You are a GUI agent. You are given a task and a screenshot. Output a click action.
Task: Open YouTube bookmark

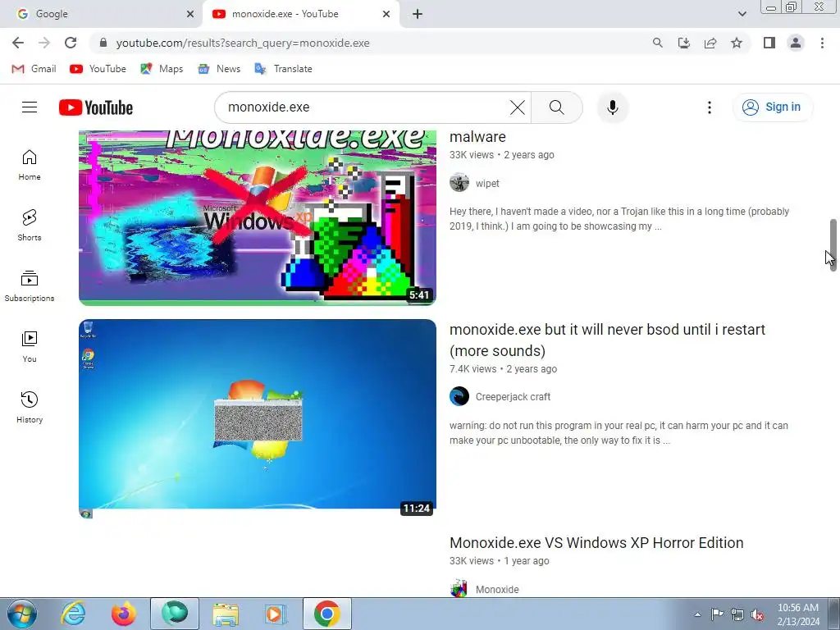coord(98,69)
